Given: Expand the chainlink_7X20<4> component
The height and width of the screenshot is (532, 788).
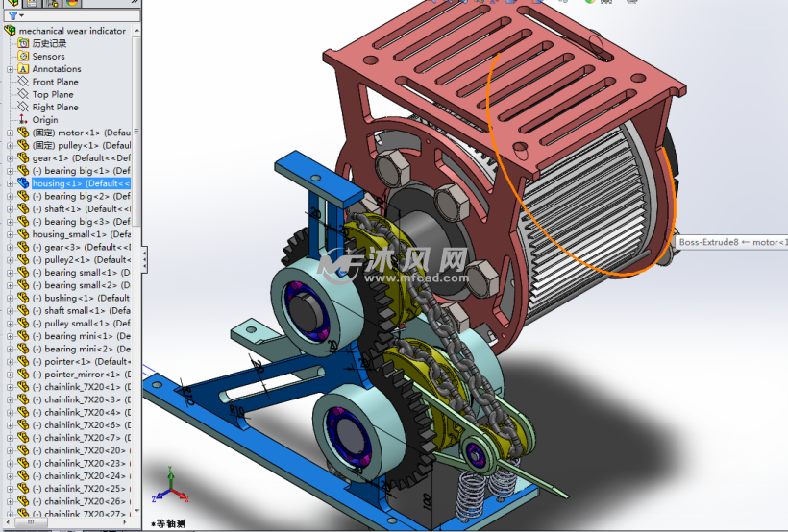Looking at the screenshot, I should [x=10, y=412].
